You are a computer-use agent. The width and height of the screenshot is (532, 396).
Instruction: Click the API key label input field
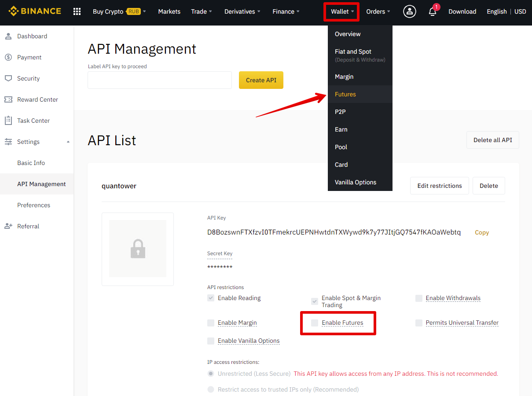point(160,80)
